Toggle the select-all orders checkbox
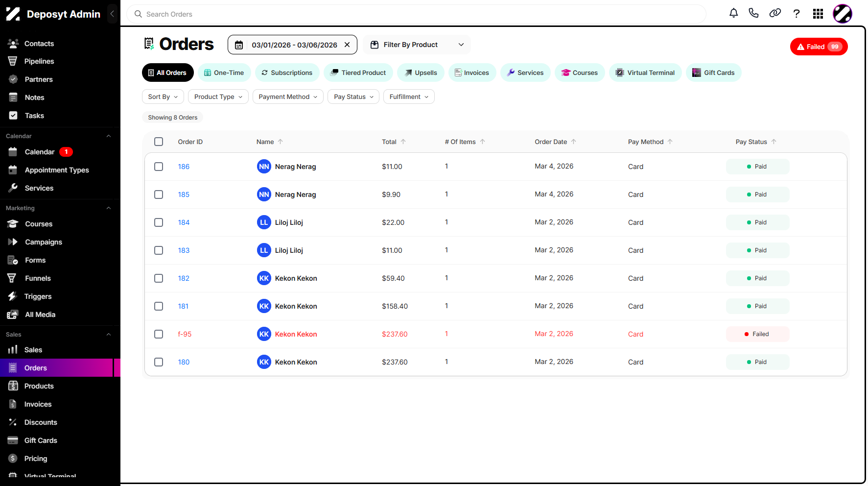Image resolution: width=868 pixels, height=486 pixels. 159,142
